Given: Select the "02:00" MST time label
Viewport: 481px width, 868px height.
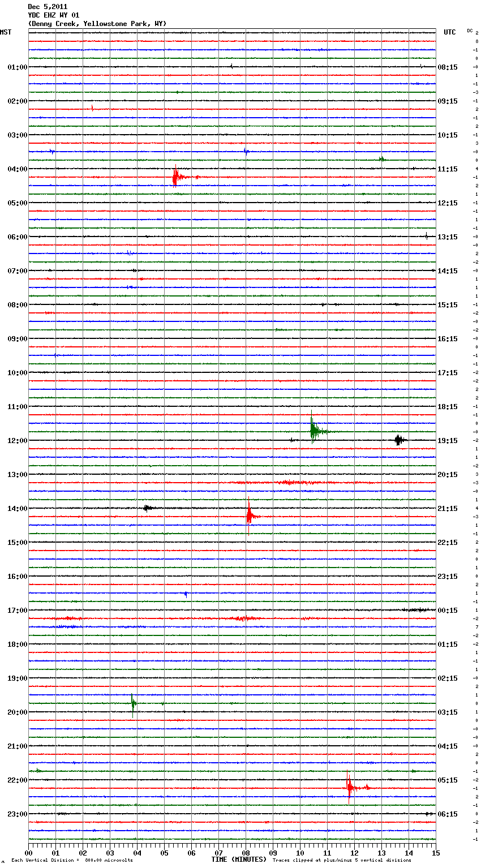Looking at the screenshot, I should [x=18, y=101].
